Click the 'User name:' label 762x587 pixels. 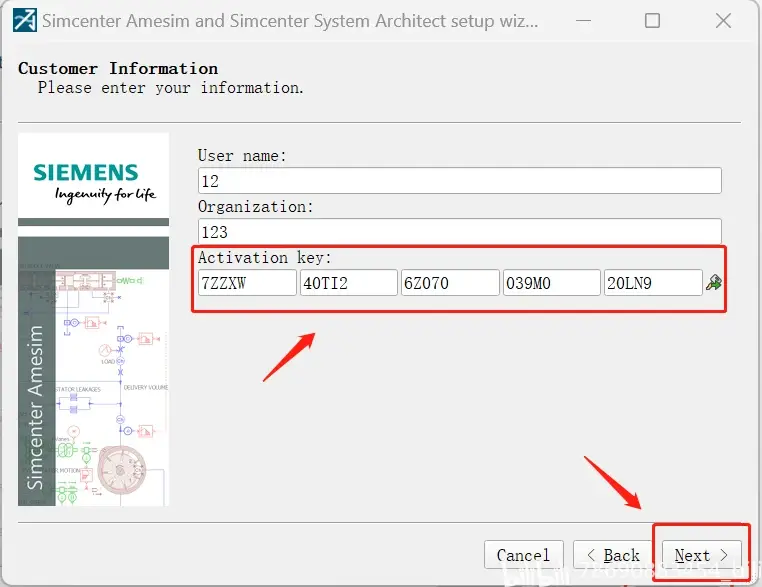point(242,155)
